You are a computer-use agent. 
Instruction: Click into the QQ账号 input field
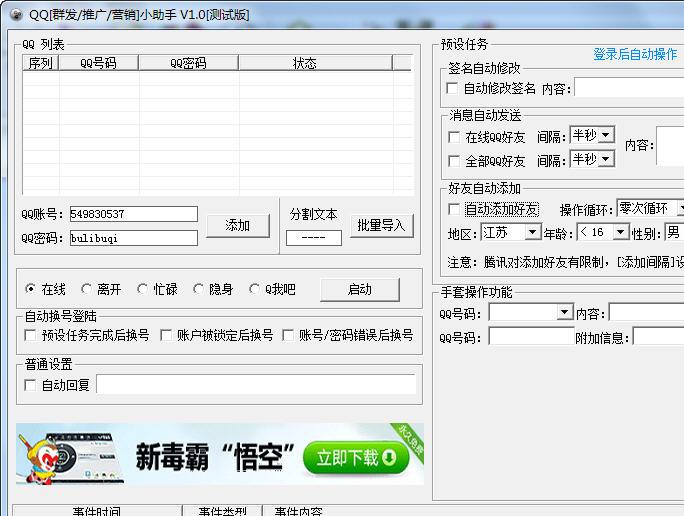133,214
